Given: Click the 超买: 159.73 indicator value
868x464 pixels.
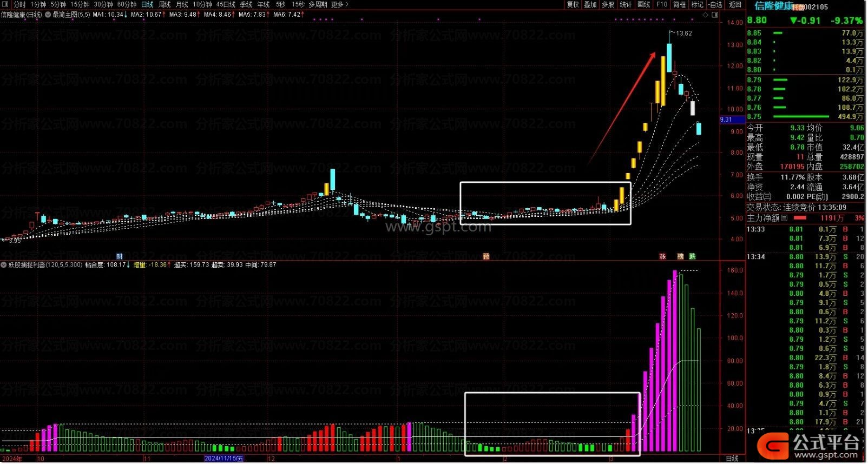Looking at the screenshot, I should [x=192, y=265].
